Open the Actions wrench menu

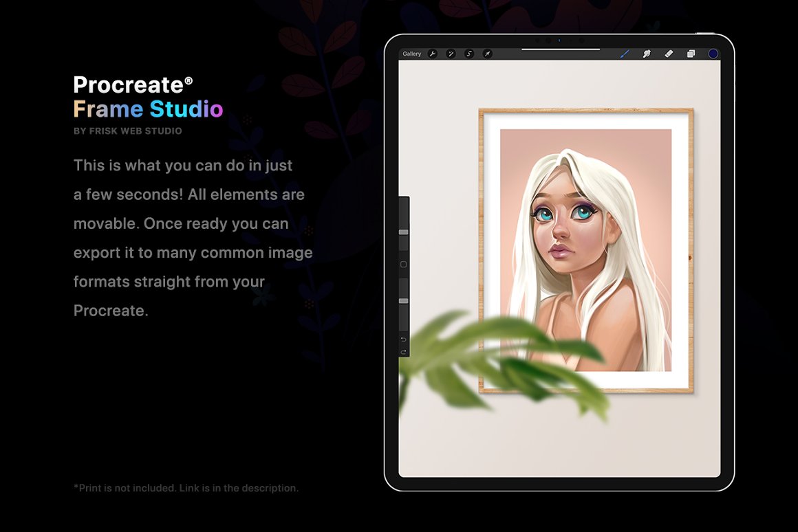433,54
